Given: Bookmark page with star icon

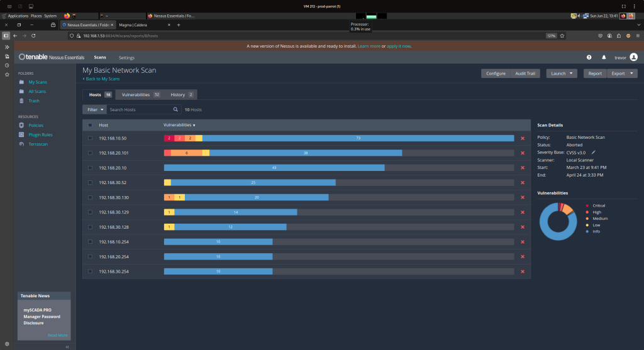Looking at the screenshot, I should pyautogui.click(x=562, y=36).
